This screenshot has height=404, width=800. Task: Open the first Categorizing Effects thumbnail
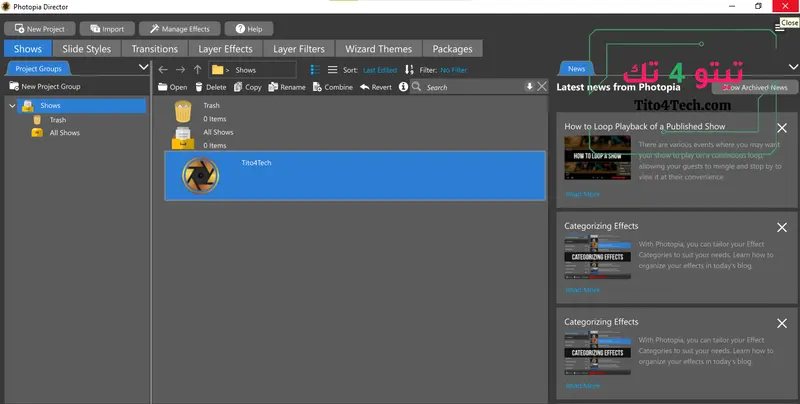point(597,257)
